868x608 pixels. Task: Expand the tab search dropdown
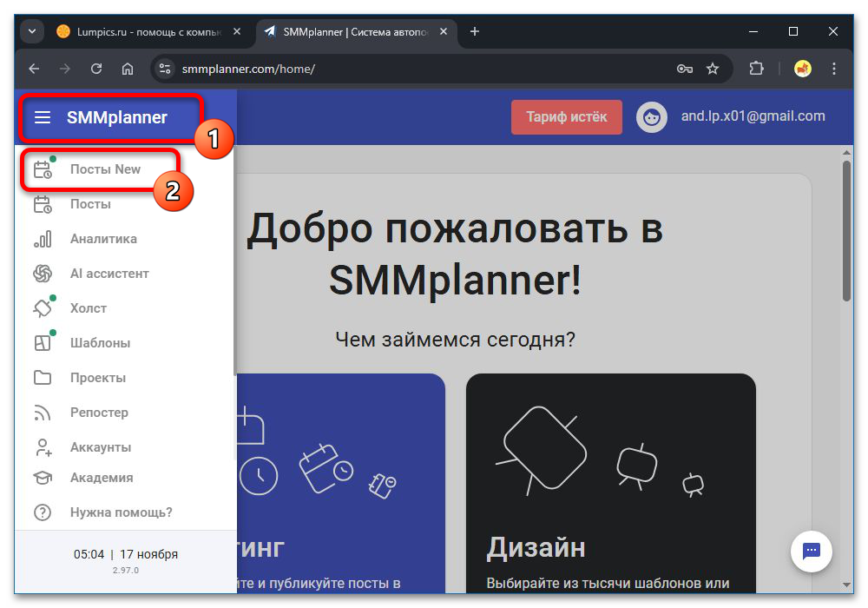click(x=32, y=31)
